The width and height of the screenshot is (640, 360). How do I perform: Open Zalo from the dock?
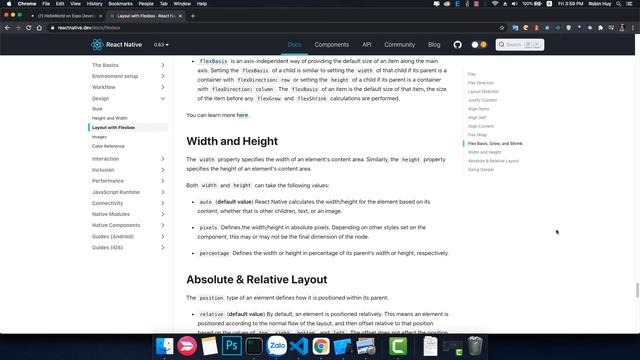click(x=276, y=346)
